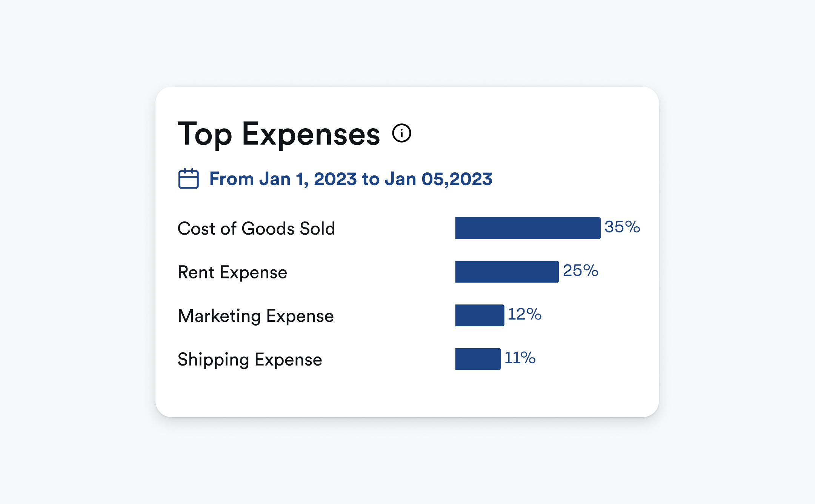The width and height of the screenshot is (815, 504).
Task: Click the info icon beside Top Expenses
Action: [x=401, y=133]
